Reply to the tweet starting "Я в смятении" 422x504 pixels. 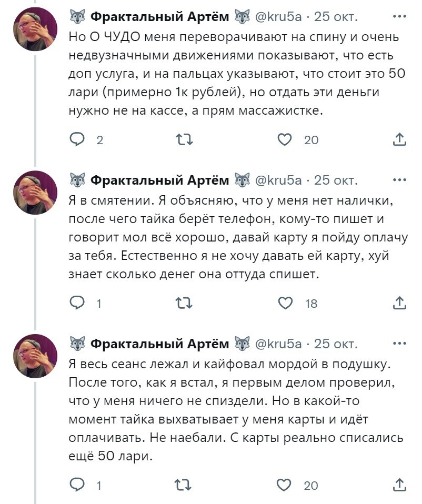point(77,303)
